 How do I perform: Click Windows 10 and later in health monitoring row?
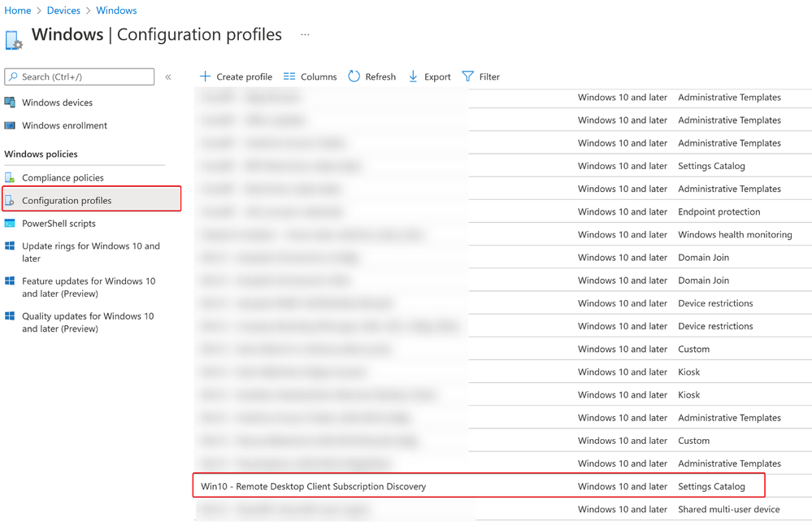tap(623, 235)
